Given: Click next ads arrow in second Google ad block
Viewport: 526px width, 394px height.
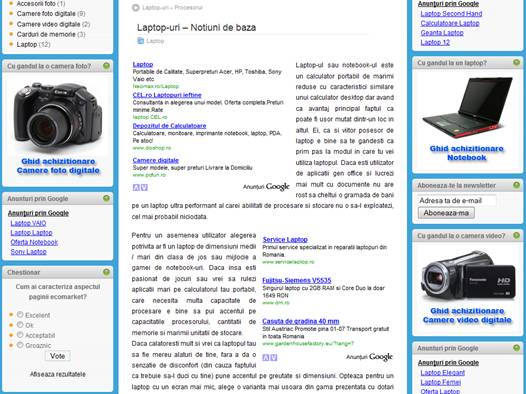Looking at the screenshot, I should (x=274, y=357).
